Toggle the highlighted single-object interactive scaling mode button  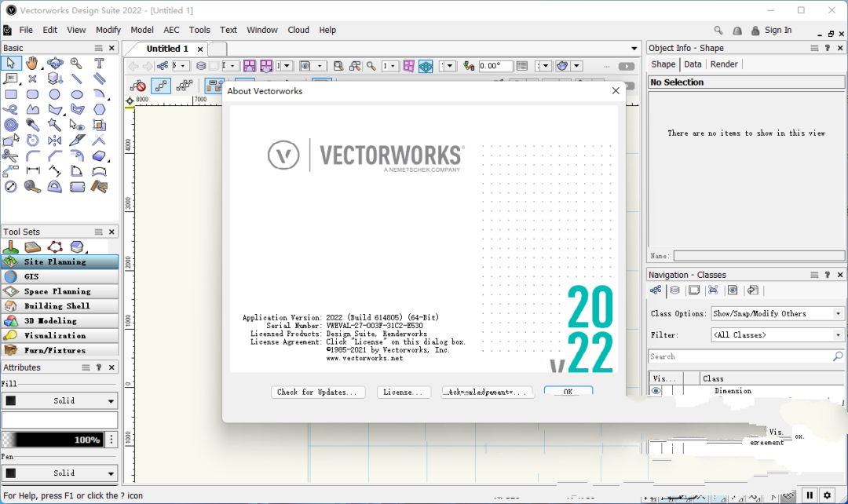point(161,86)
